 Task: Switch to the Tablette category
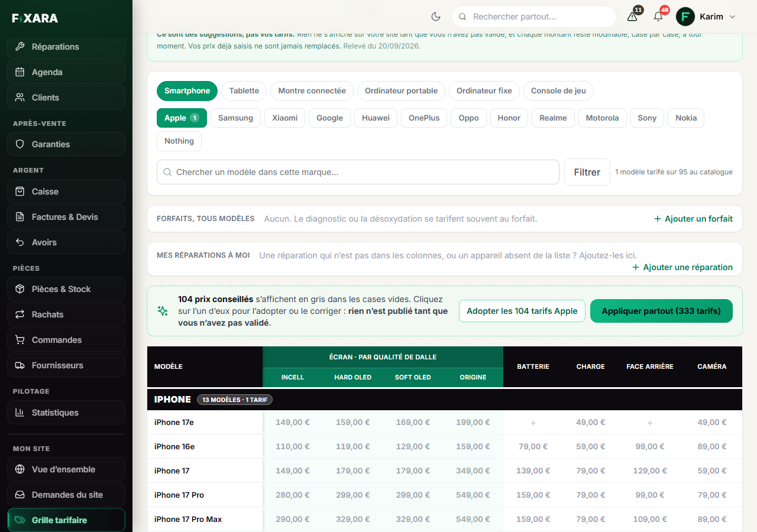[244, 91]
